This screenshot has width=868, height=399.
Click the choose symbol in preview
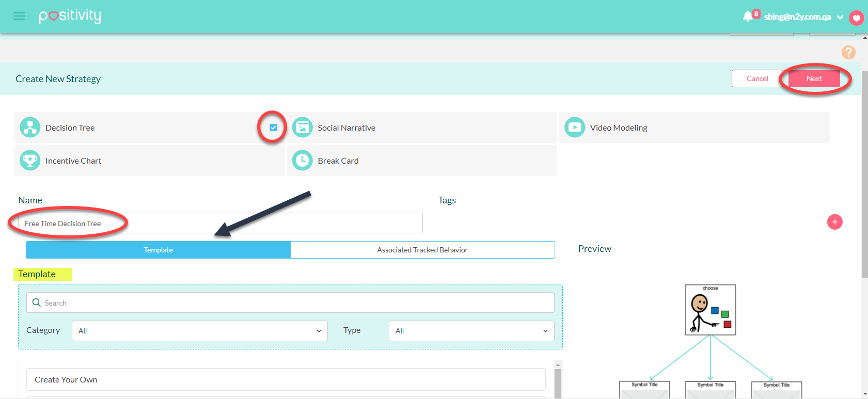[711, 310]
